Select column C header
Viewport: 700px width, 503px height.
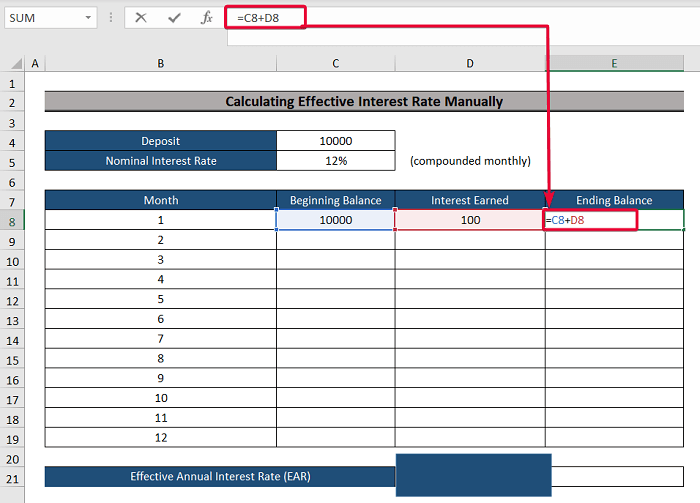(336, 63)
